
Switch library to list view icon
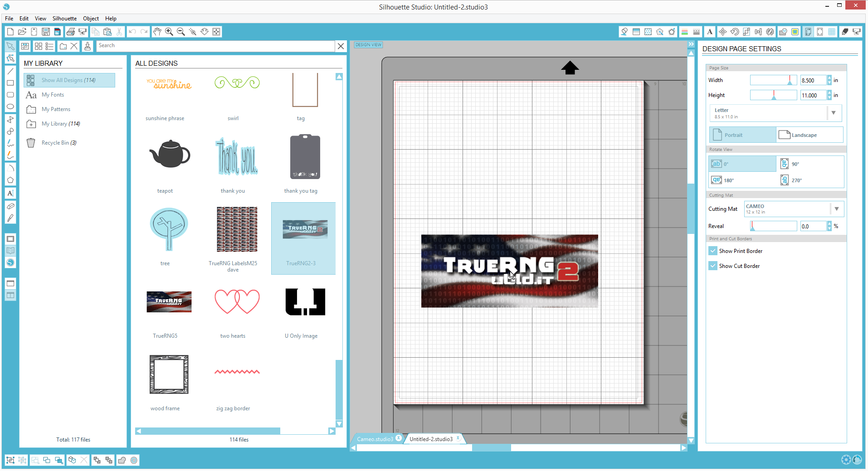(x=50, y=46)
